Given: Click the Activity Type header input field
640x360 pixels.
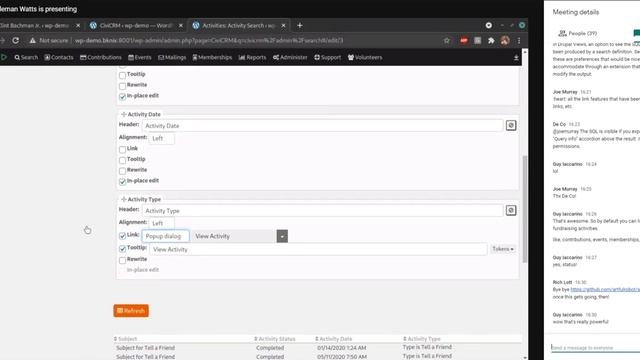Looking at the screenshot, I should (x=322, y=211).
